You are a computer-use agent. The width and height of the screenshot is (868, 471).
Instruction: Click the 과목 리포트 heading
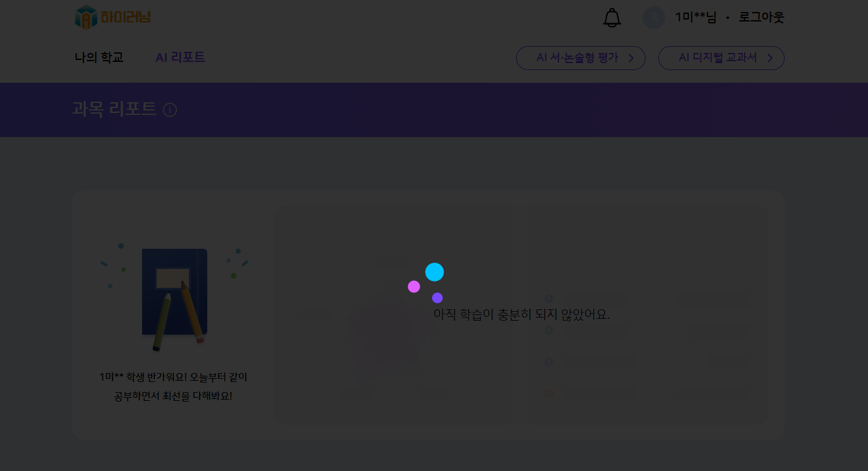114,109
